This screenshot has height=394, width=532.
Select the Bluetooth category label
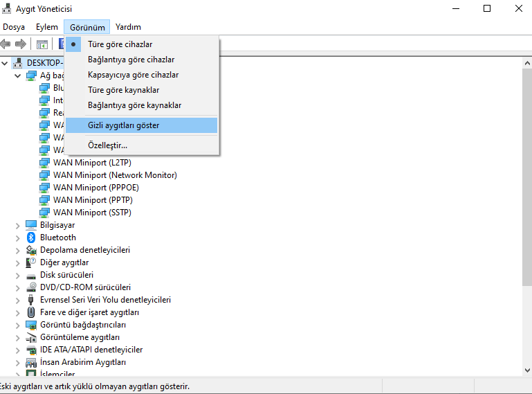point(58,238)
